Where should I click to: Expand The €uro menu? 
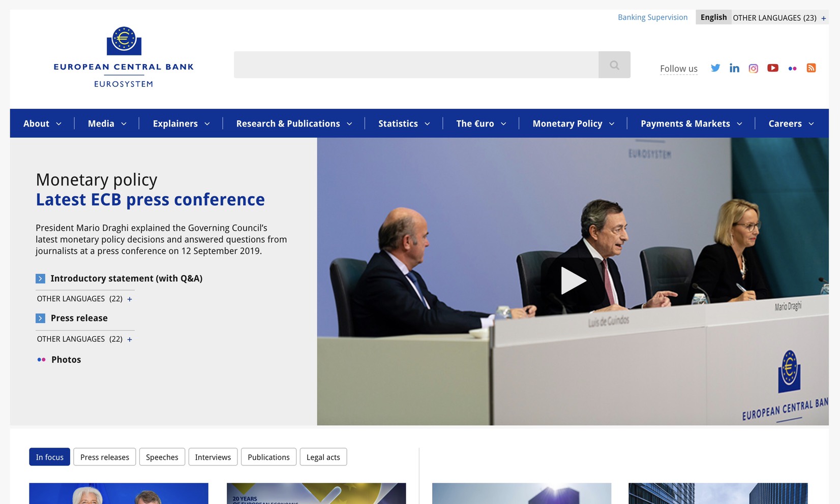pyautogui.click(x=481, y=123)
